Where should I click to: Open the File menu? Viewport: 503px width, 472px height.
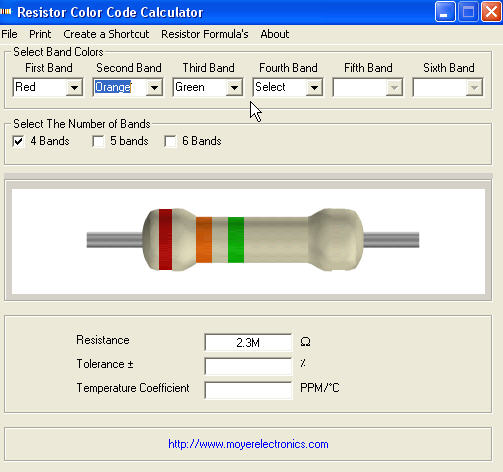9,34
